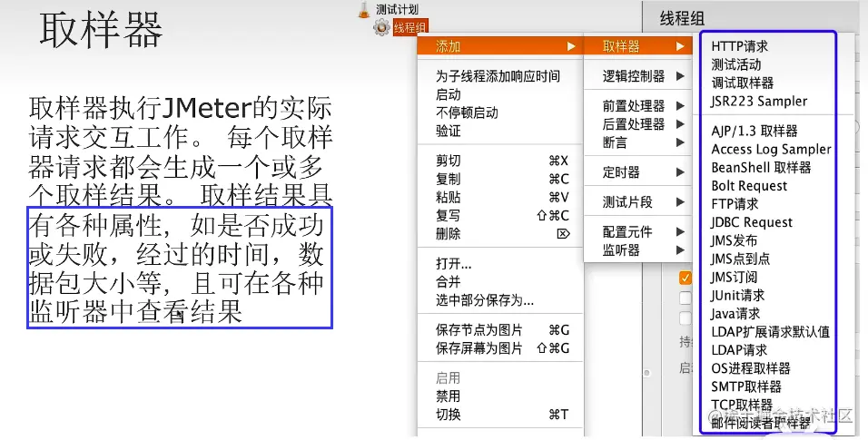868x440 pixels.
Task: Choose 不停顿启动
Action: [x=500, y=112]
